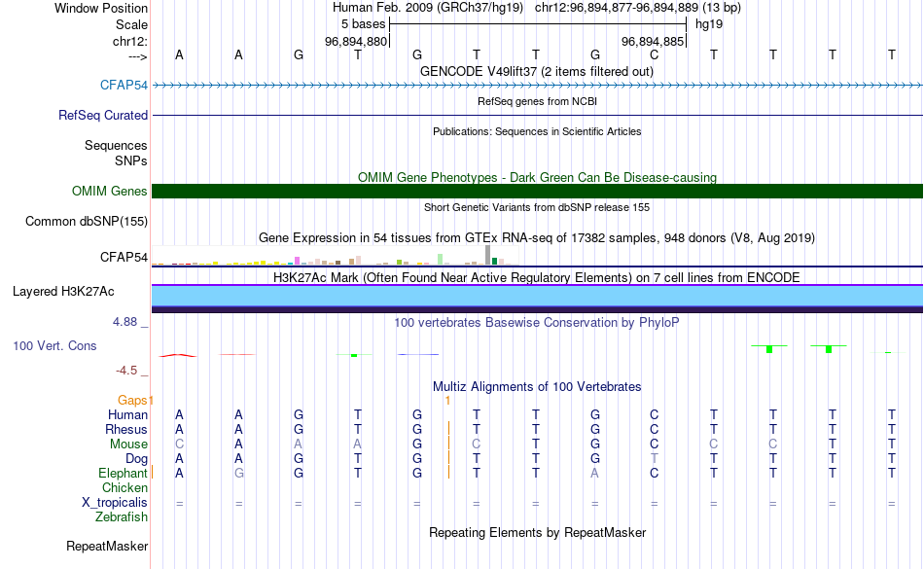
Task: Open the Layered H3K27Ac track label
Action: point(63,291)
